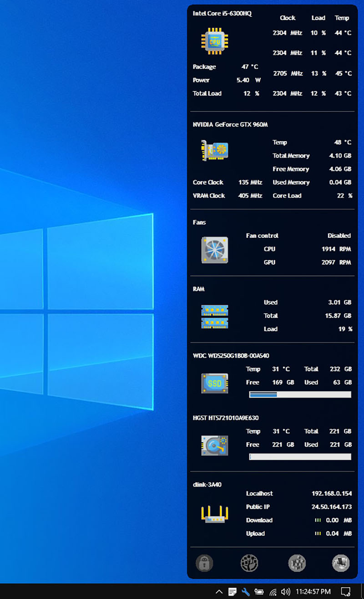Viewport: 364px width, 599px height.
Task: Click the taskbar clock showing 11:24:57 PM
Action: point(313,592)
